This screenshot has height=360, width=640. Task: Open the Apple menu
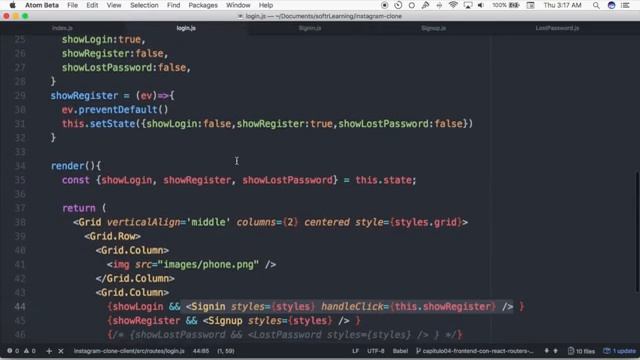click(x=12, y=5)
